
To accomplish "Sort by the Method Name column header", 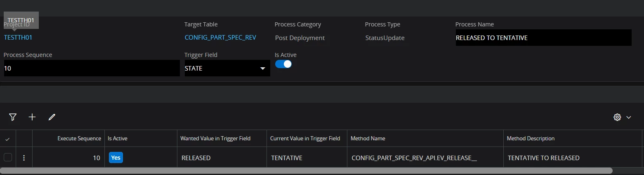I will pyautogui.click(x=368, y=139).
